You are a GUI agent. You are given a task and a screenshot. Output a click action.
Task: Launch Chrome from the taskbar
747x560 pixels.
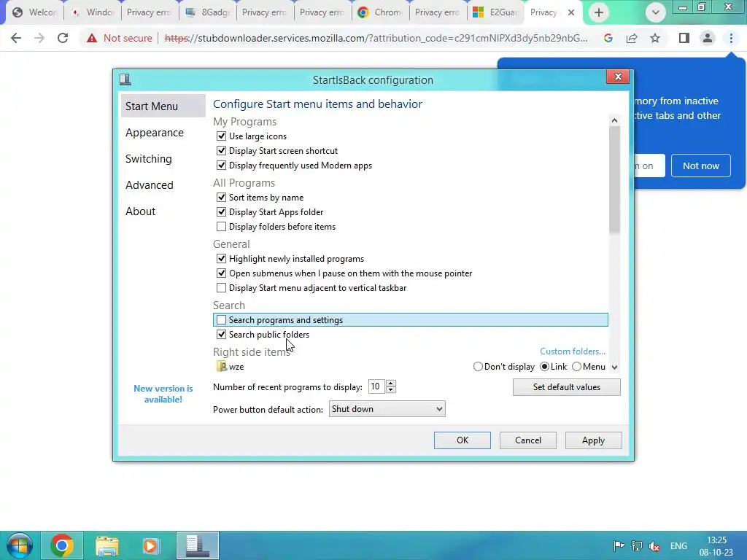pos(61,545)
